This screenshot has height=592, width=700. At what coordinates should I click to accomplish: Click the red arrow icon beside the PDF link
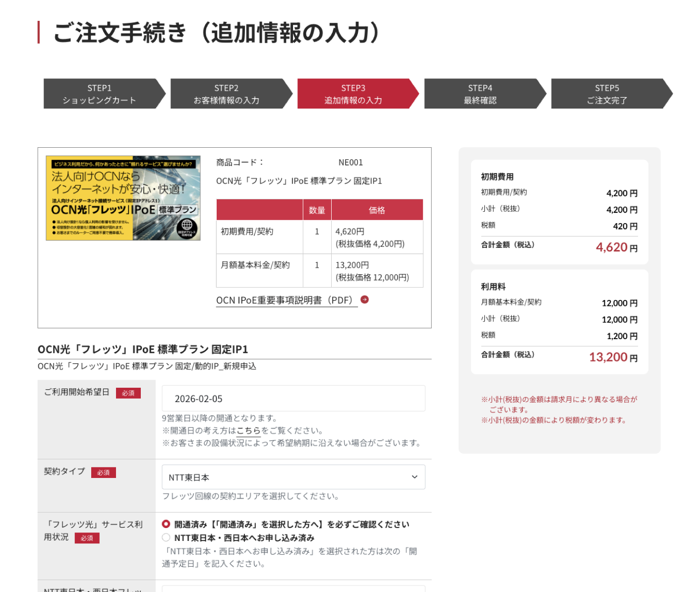pos(365,299)
